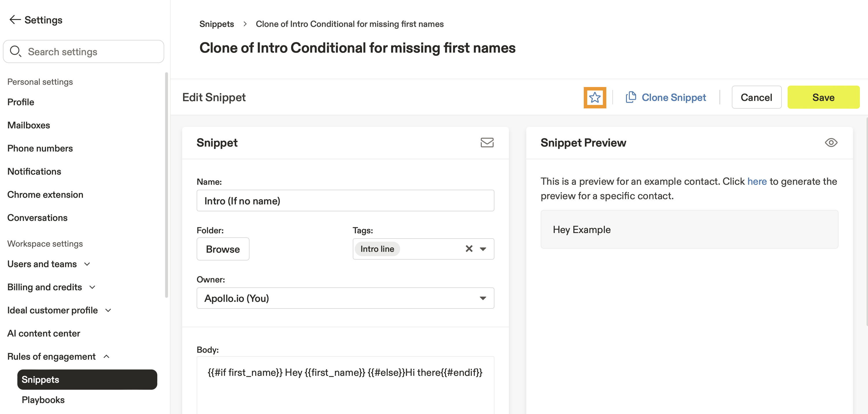868x414 pixels.
Task: Go to Mailboxes settings
Action: (x=29, y=125)
